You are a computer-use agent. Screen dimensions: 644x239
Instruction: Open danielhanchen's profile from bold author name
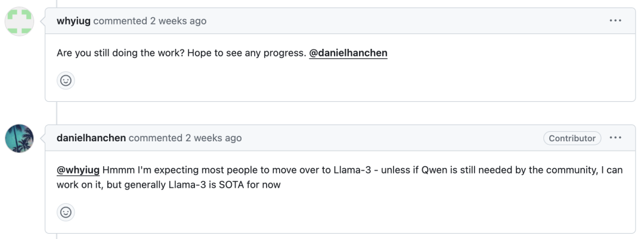91,138
